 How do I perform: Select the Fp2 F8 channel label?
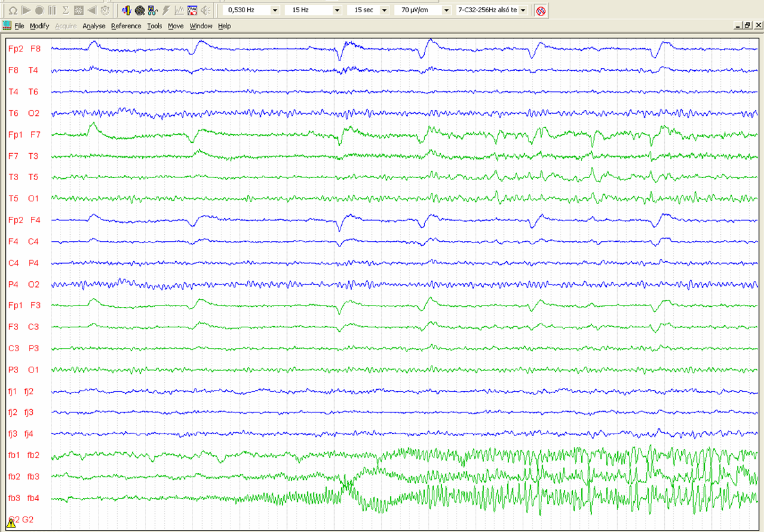[24, 49]
